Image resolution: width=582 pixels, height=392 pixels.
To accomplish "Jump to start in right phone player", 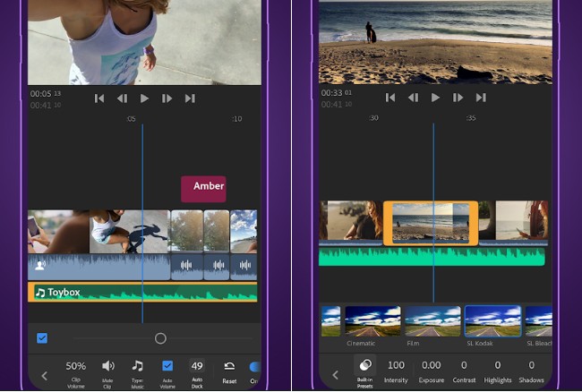I will click(390, 98).
